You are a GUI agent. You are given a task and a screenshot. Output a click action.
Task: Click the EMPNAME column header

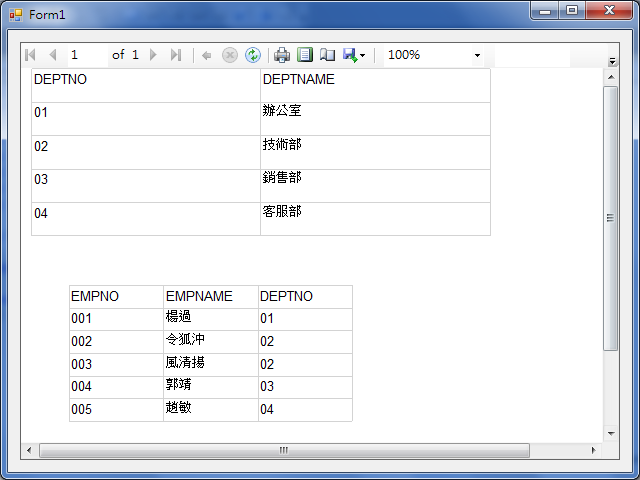pyautogui.click(x=211, y=297)
